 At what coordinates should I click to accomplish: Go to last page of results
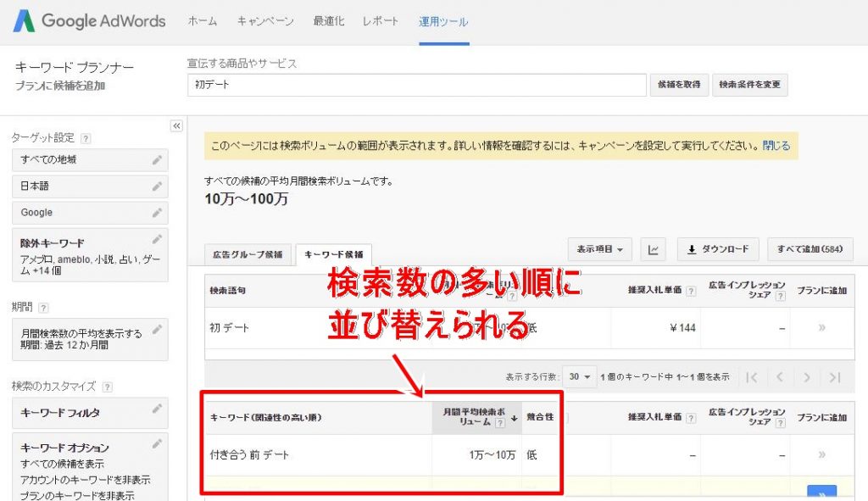pos(835,377)
